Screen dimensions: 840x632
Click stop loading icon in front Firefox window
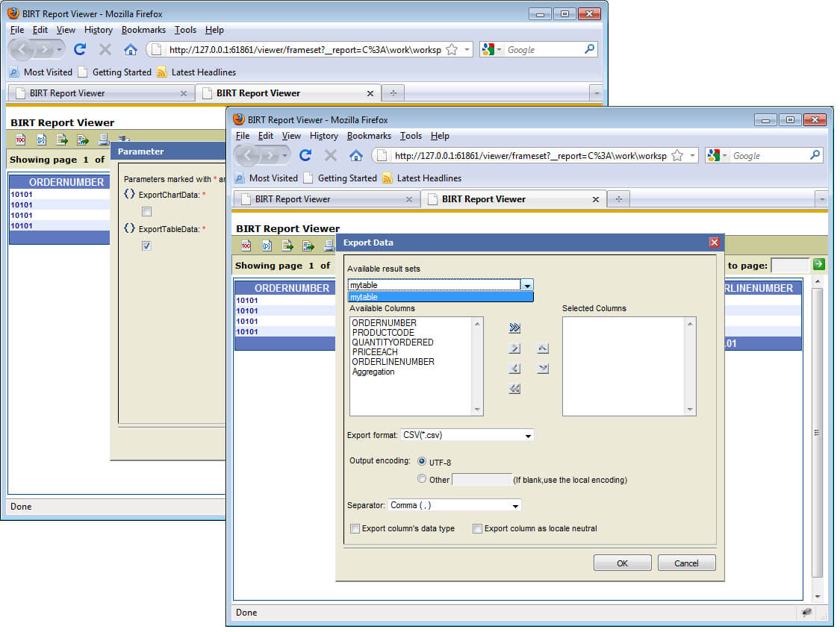pos(331,155)
